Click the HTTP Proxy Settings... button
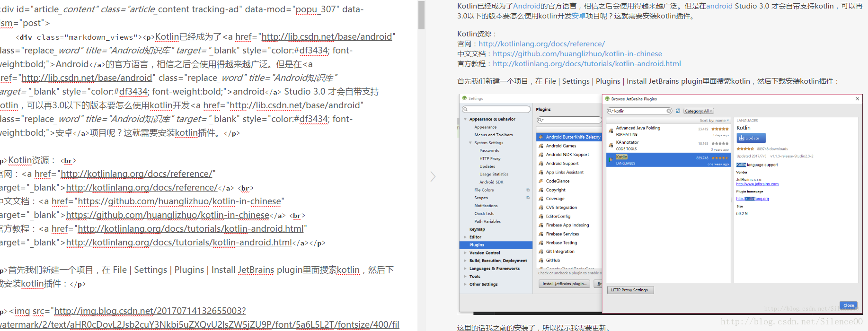868x331 pixels. (x=630, y=290)
